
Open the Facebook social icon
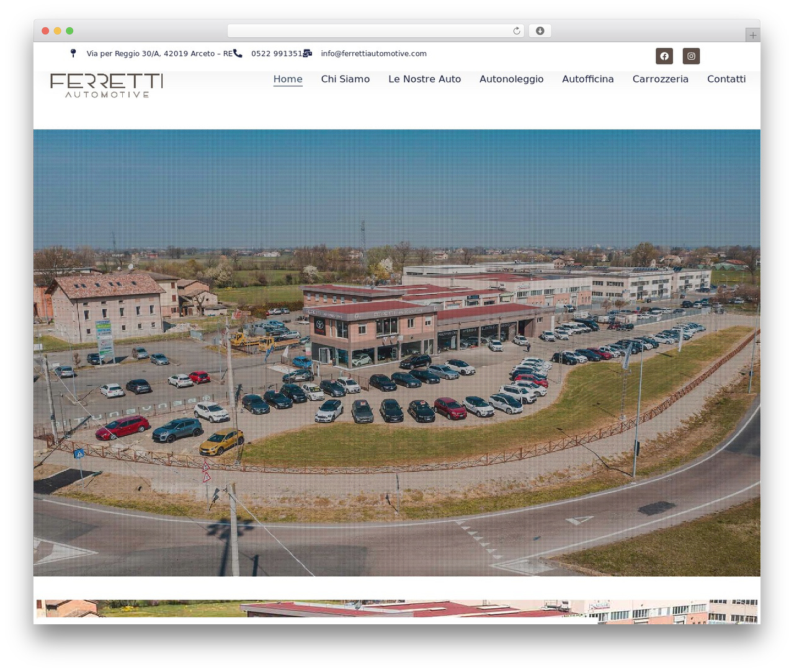[x=664, y=56]
